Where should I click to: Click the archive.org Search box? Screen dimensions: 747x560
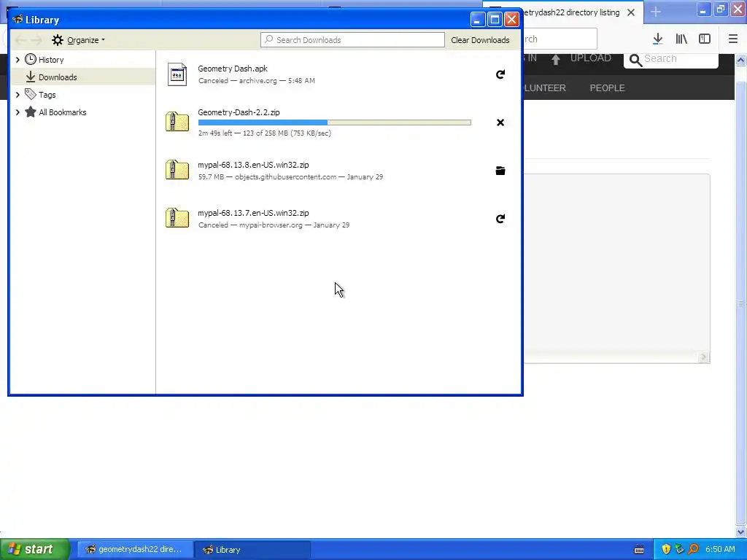click(x=671, y=59)
